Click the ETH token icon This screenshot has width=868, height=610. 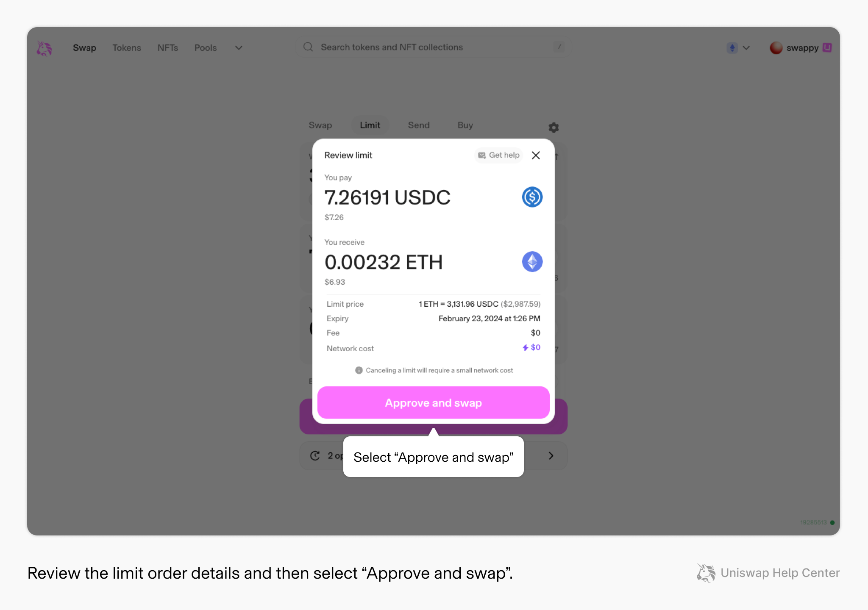(x=532, y=262)
